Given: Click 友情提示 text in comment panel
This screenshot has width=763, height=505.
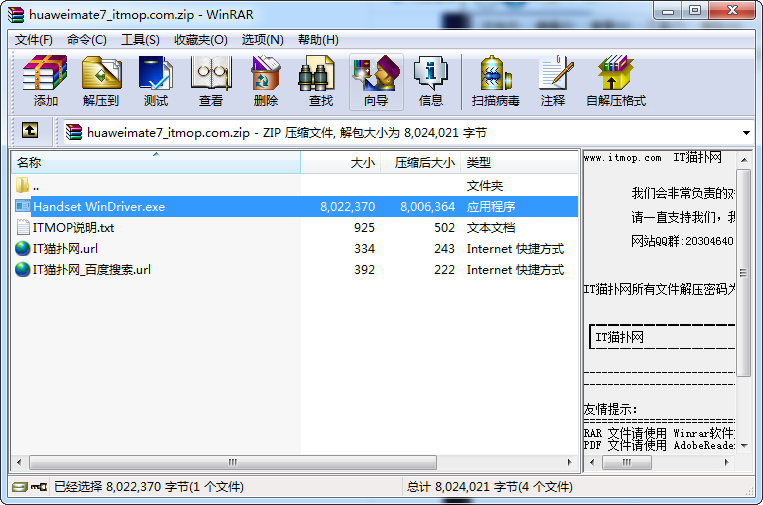Looking at the screenshot, I should pos(610,409).
